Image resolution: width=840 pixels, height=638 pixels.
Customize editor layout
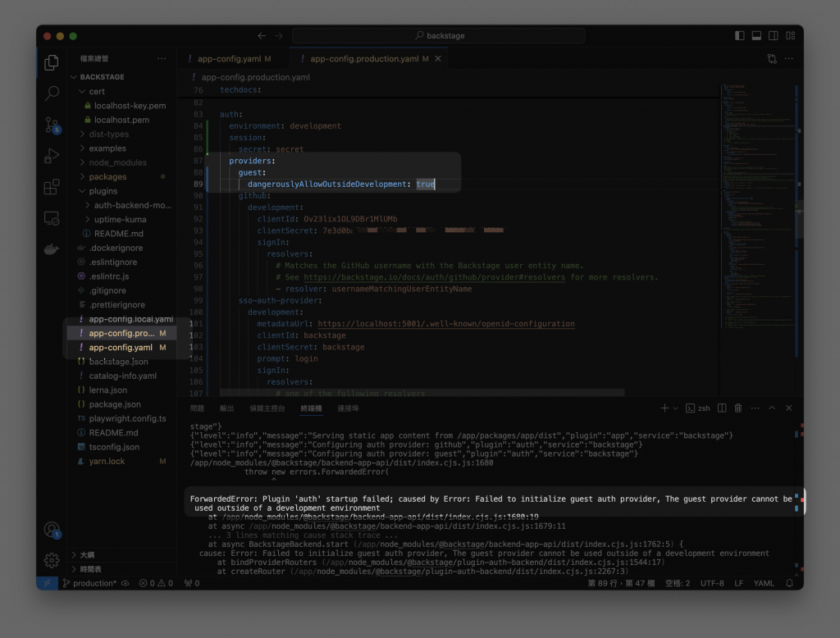coord(791,35)
